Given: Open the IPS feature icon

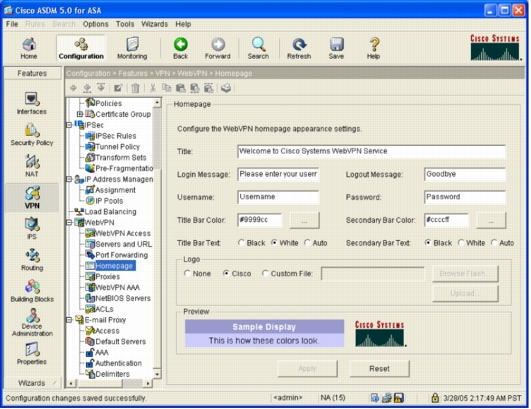Looking at the screenshot, I should click(x=32, y=228).
